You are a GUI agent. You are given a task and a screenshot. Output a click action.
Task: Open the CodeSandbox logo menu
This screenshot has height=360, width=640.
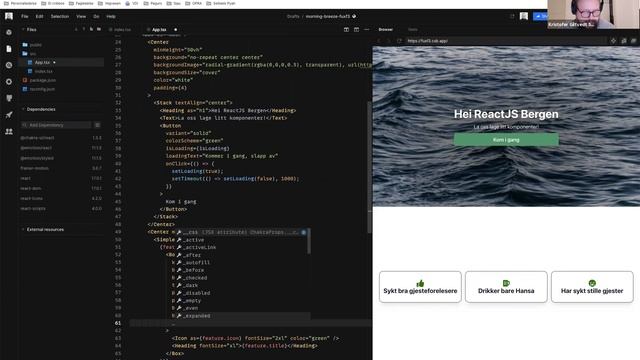pyautogui.click(x=9, y=16)
